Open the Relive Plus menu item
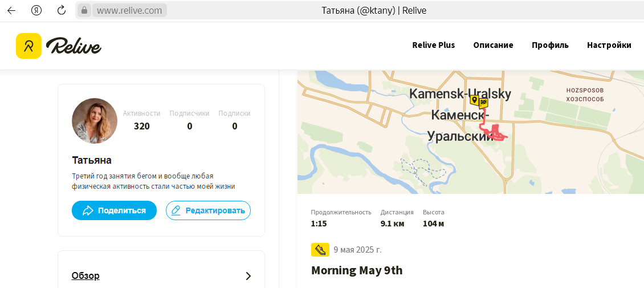Screen dimensions: 644x288 tap(433, 45)
